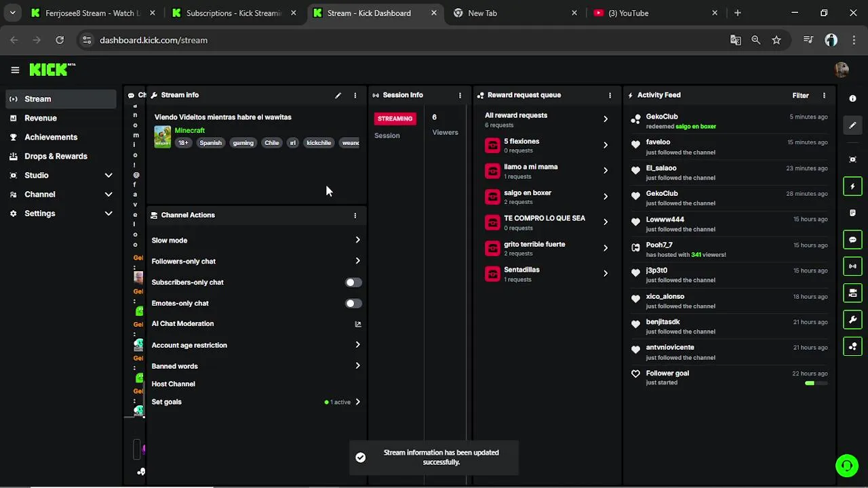Toggle the wrench widget in the right sidebar
This screenshot has height=488, width=868.
pyautogui.click(x=852, y=319)
